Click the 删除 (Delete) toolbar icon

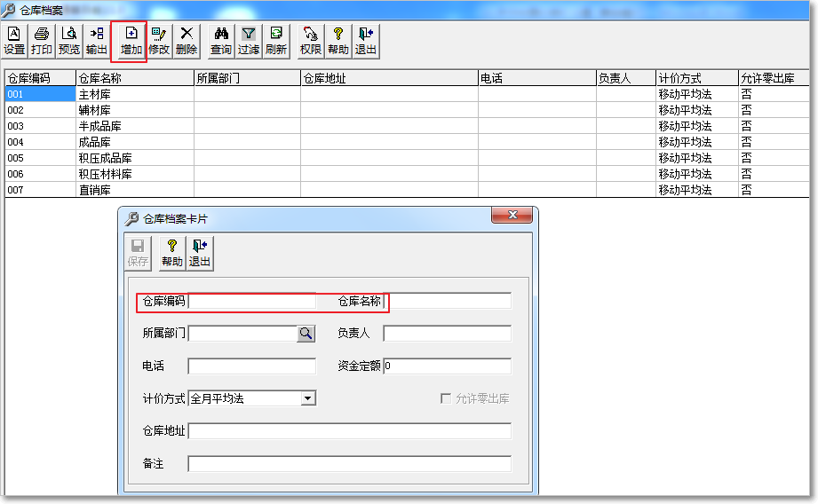[x=187, y=41]
